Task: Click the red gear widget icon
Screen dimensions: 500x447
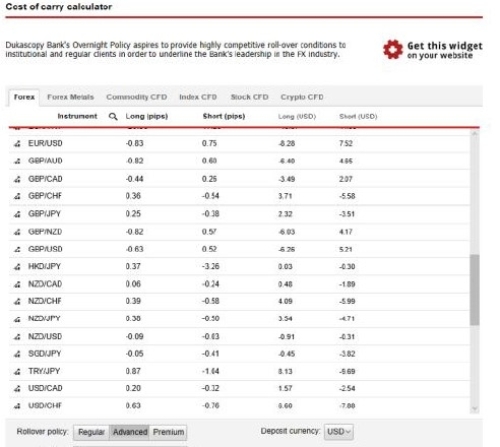Action: click(393, 50)
